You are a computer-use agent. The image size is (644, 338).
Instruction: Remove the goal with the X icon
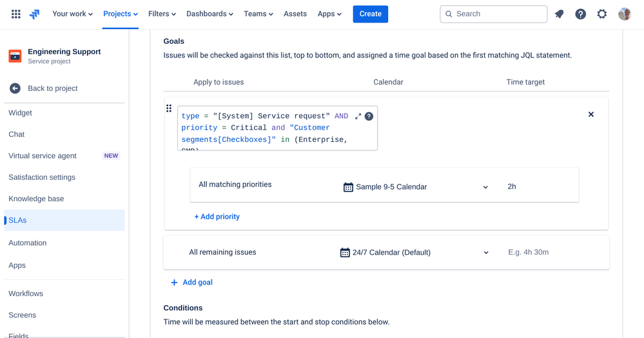[x=591, y=114]
